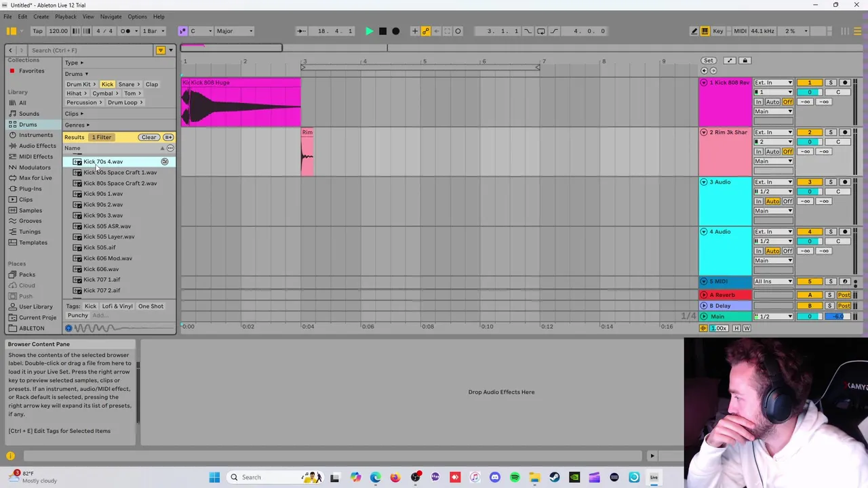Open track 1 Ext. In input dropdown
Image resolution: width=868 pixels, height=488 pixels.
coord(773,83)
